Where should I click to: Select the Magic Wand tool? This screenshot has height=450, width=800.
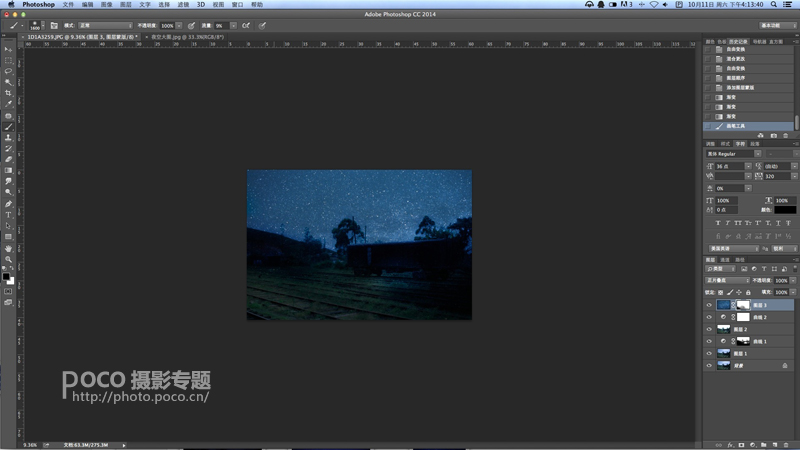tap(8, 82)
